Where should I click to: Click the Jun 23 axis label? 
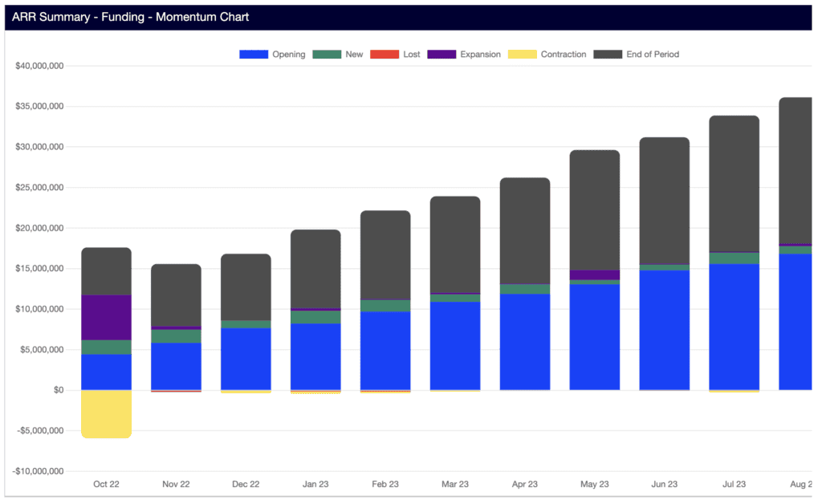pyautogui.click(x=664, y=484)
